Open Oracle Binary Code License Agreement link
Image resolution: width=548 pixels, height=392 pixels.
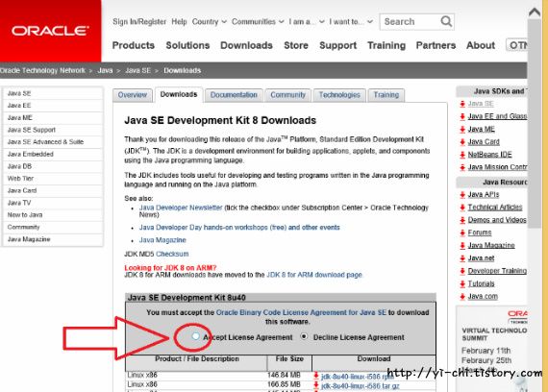pos(301,312)
